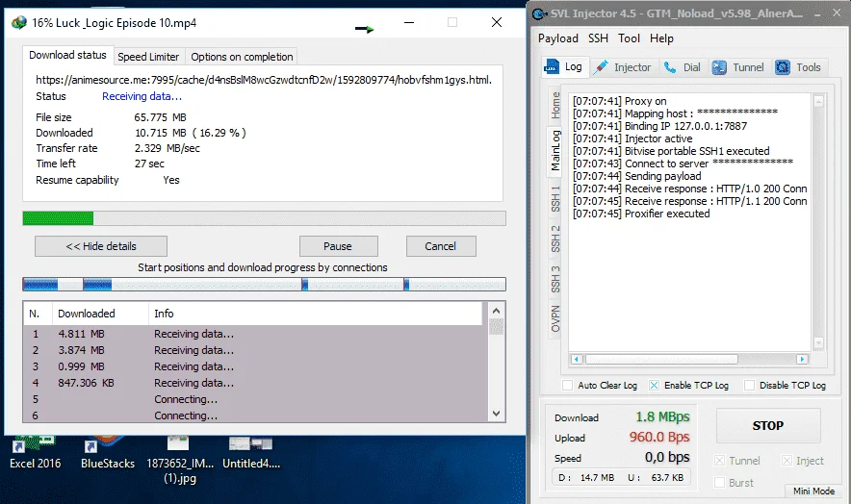Click the Downloaded column header
851x504 pixels.
(x=100, y=314)
